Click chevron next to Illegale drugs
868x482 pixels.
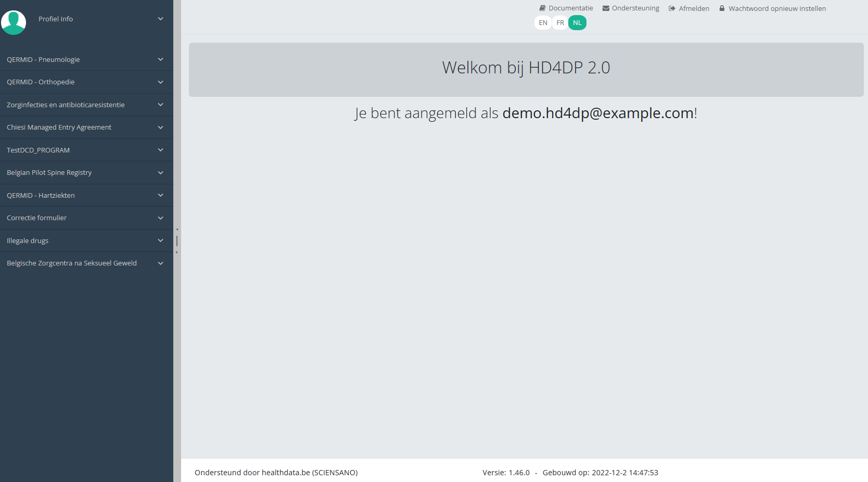160,240
